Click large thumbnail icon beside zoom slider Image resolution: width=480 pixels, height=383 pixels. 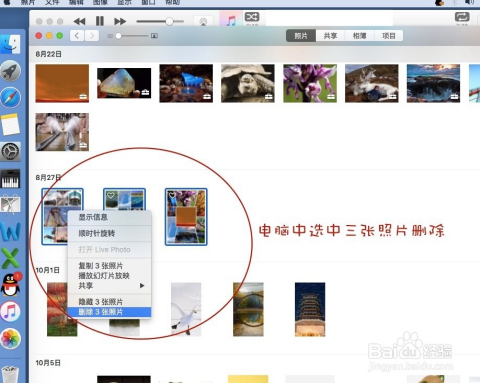click(154, 36)
